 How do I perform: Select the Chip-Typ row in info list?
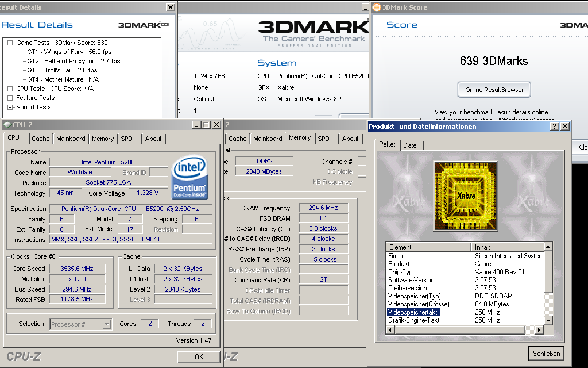[465, 272]
